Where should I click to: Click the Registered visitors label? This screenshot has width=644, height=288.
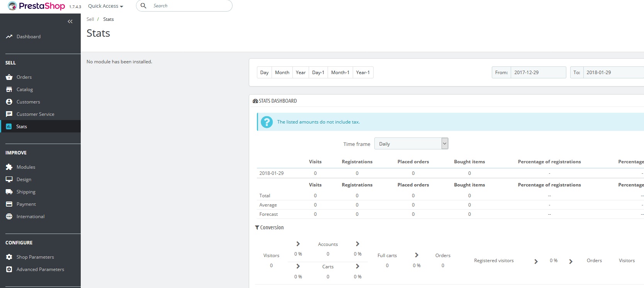click(494, 261)
